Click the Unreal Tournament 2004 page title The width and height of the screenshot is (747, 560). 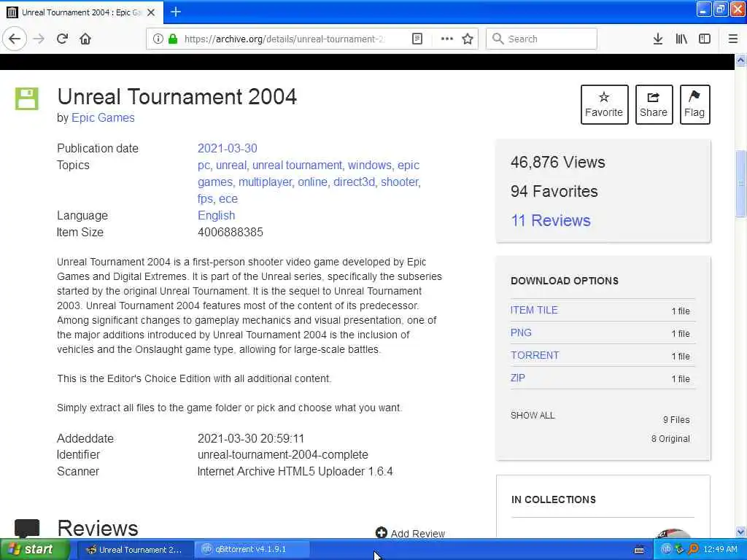point(177,97)
